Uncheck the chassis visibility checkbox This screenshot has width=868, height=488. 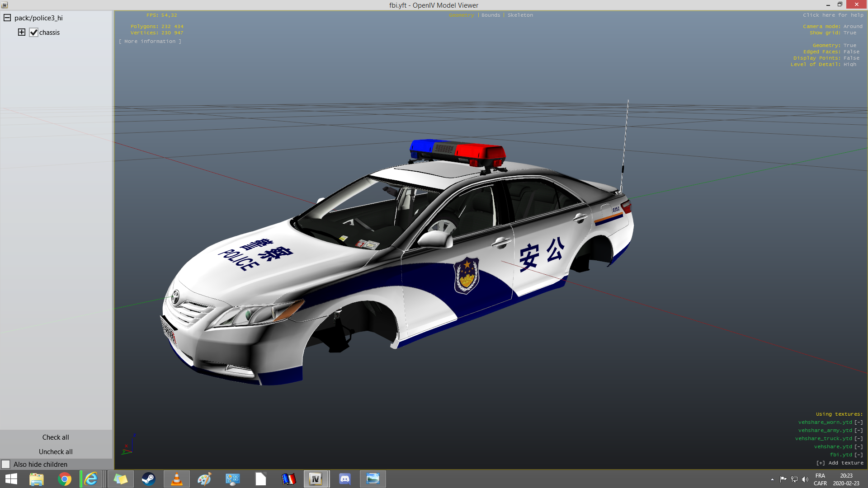tap(34, 33)
